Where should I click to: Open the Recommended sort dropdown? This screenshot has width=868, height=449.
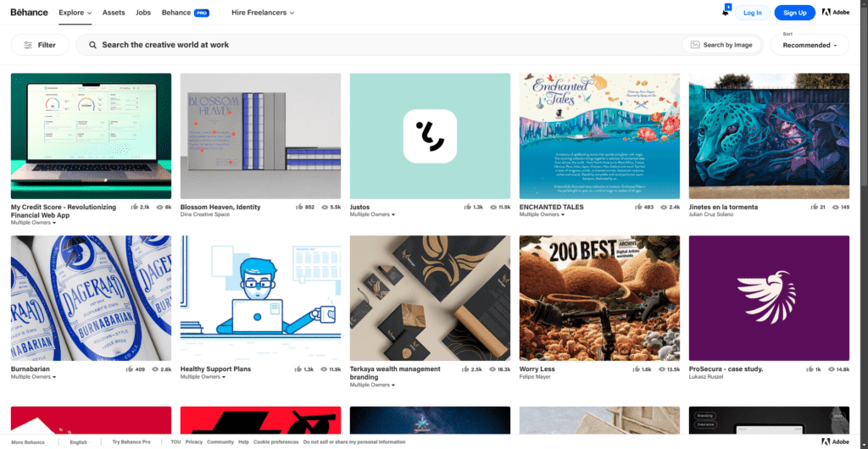tap(810, 45)
